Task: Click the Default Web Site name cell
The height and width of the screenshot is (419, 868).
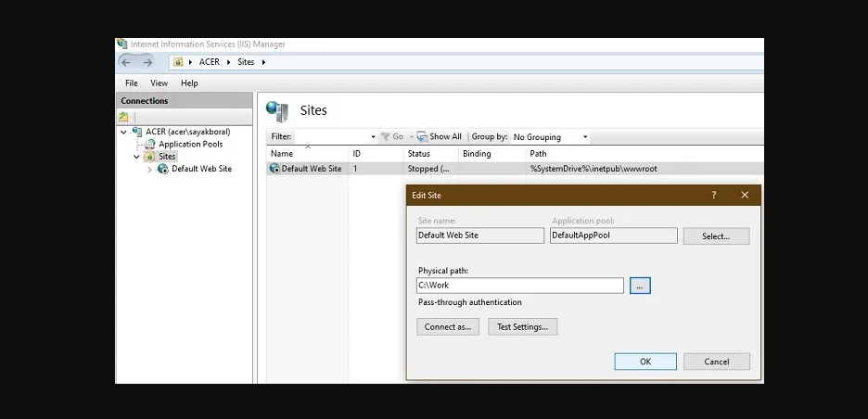Action: (x=312, y=169)
